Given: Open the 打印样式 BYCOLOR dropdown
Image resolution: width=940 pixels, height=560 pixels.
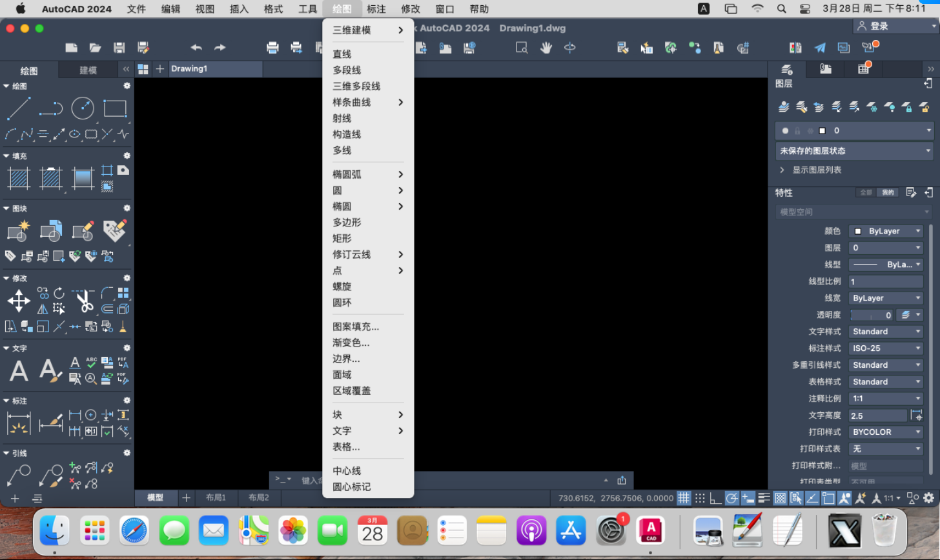Looking at the screenshot, I should click(x=886, y=432).
